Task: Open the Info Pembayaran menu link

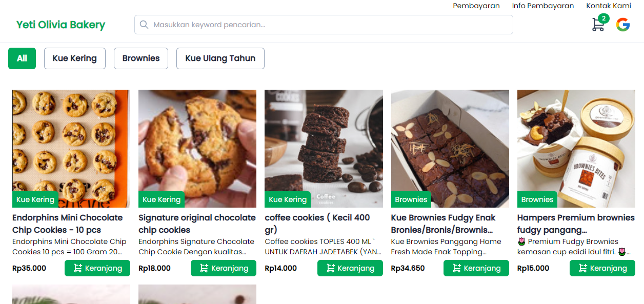Action: (543, 6)
